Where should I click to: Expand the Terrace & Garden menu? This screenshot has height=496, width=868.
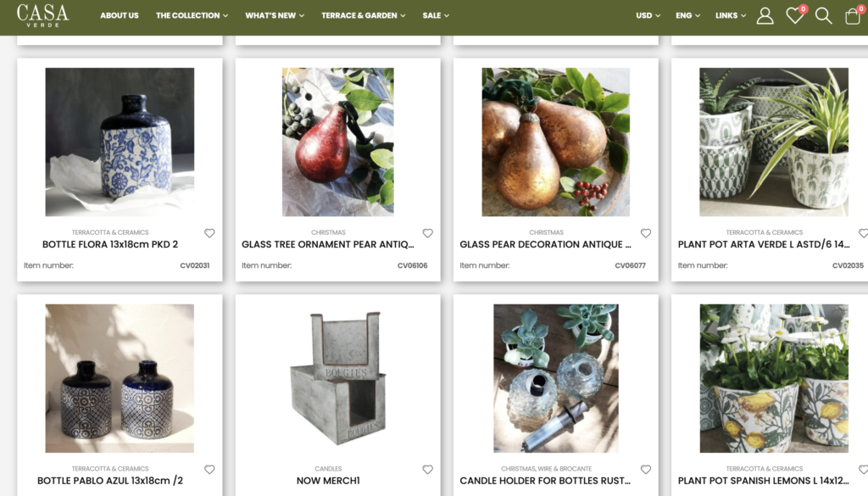pyautogui.click(x=363, y=15)
